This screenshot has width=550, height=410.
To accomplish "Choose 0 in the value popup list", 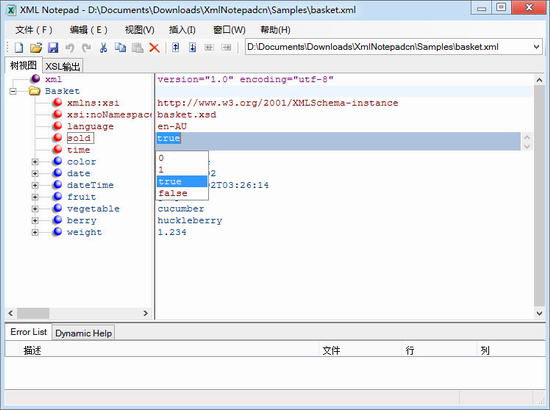I will click(182, 158).
